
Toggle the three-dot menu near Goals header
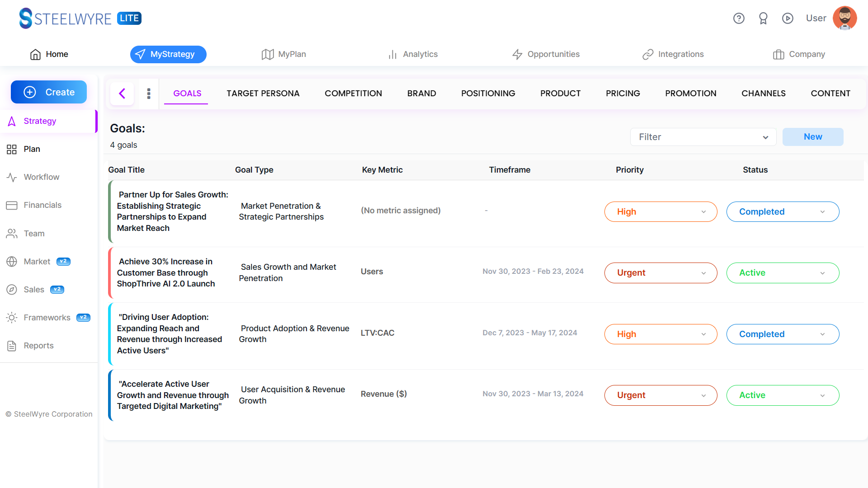pos(148,93)
